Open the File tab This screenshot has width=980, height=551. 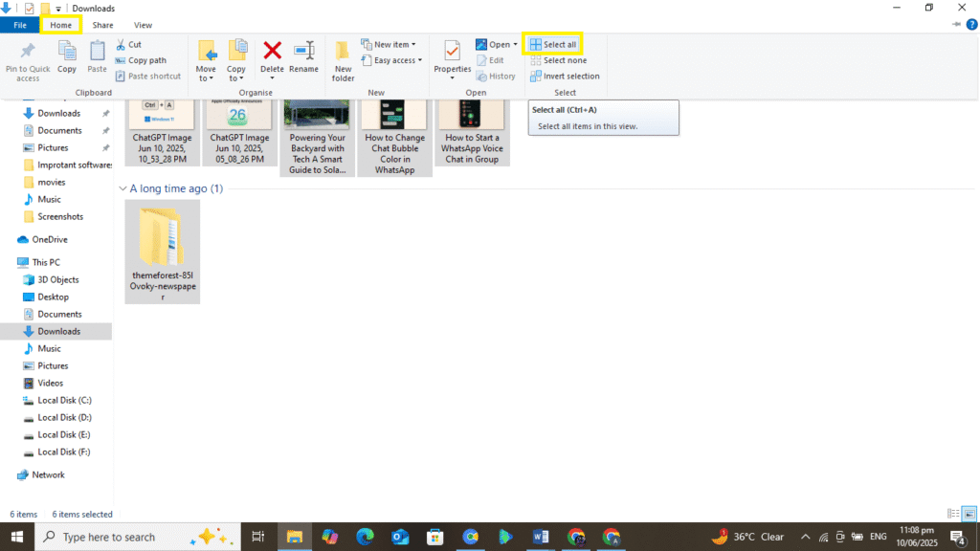click(x=20, y=25)
